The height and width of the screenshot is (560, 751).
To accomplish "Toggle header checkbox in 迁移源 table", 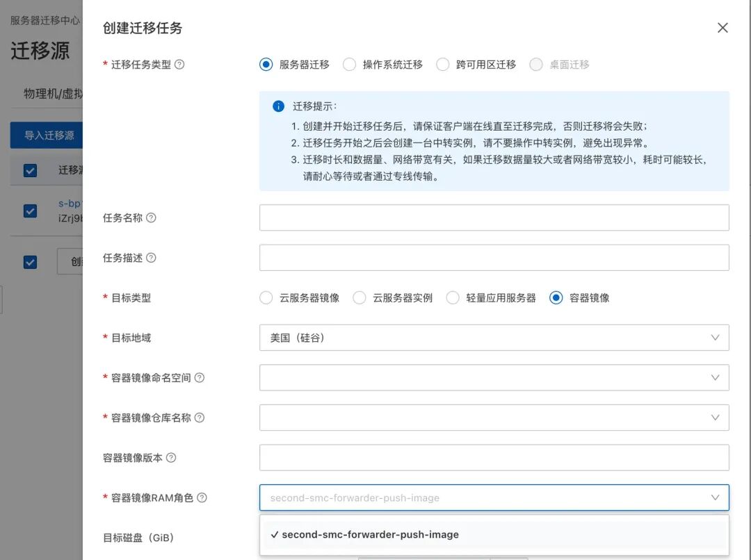I will click(30, 170).
